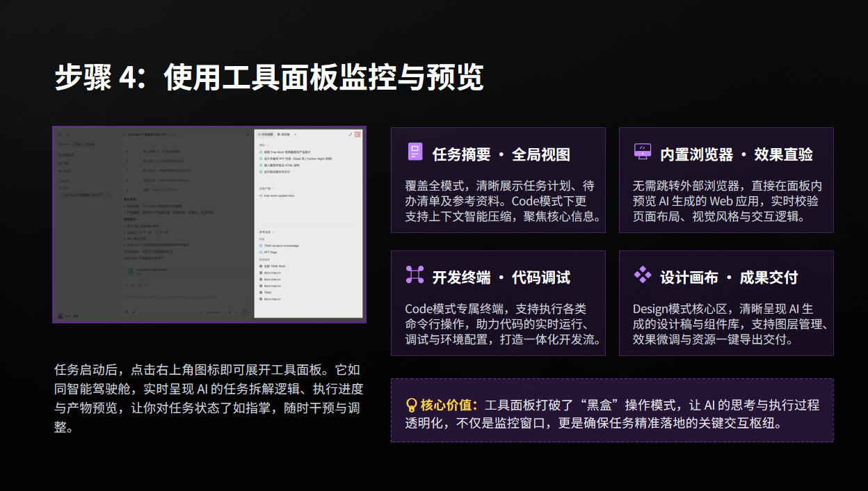Image resolution: width=868 pixels, height=491 pixels.
Task: Click the node icon beside 开发终端 · 代码调试
Action: point(415,275)
